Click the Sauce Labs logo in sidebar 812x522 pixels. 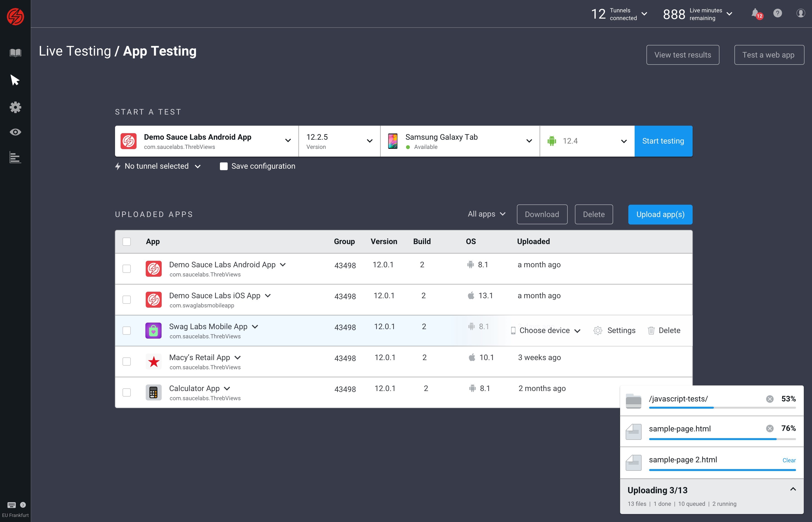tap(15, 17)
